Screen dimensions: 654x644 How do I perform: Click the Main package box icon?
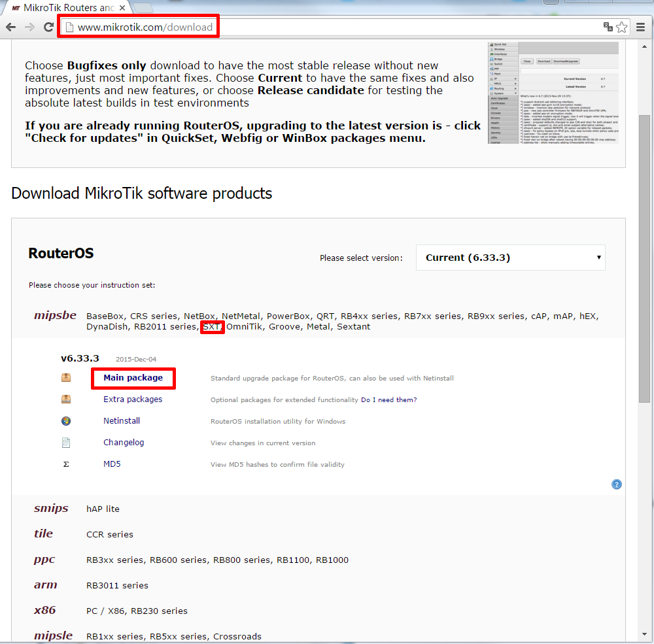(x=66, y=378)
